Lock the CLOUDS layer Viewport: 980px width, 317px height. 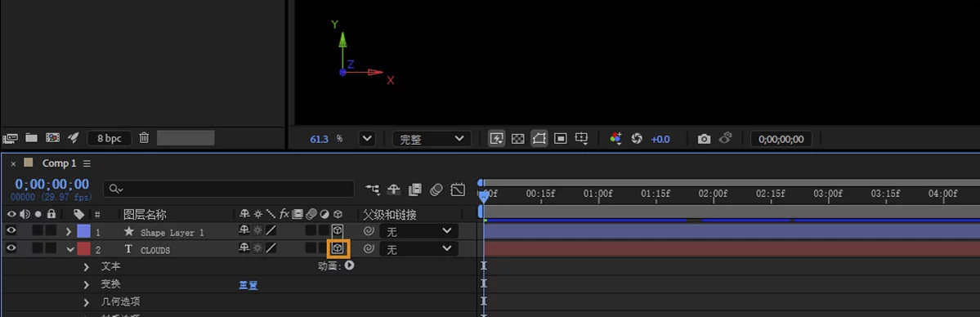[51, 248]
